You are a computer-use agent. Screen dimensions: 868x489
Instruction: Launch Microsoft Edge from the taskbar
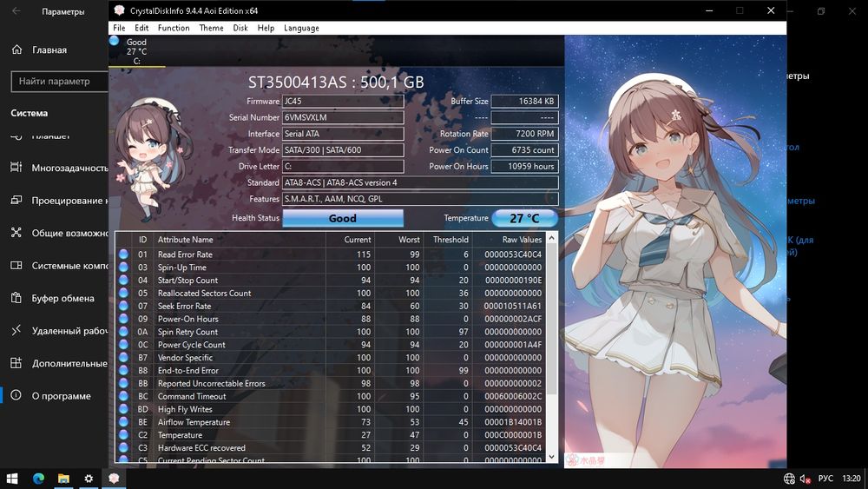click(38, 479)
